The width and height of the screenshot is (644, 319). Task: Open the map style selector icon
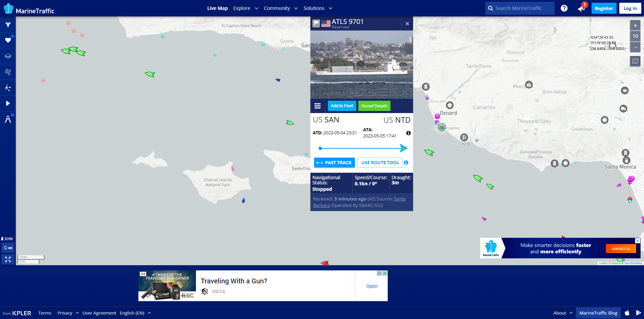pyautogui.click(x=635, y=61)
